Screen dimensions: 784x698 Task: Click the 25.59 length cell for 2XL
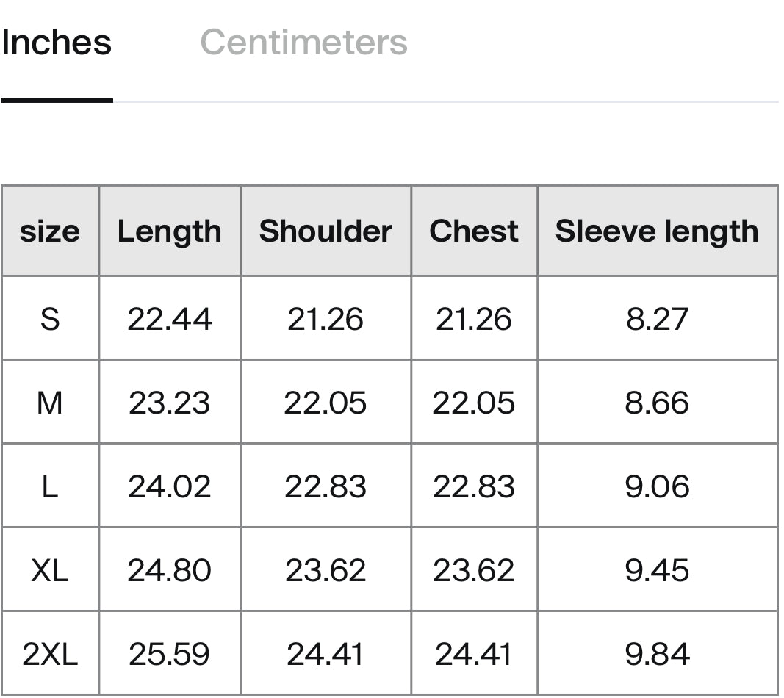pyautogui.click(x=170, y=653)
